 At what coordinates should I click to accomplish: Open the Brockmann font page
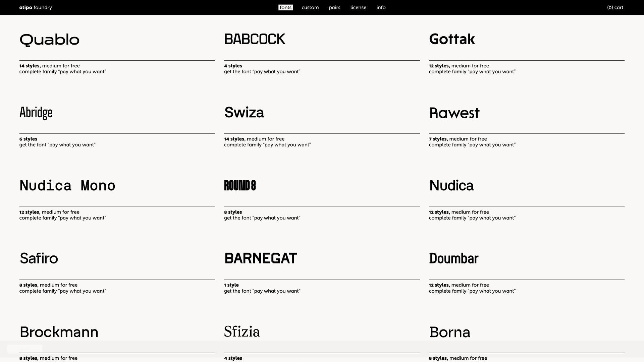(59, 332)
